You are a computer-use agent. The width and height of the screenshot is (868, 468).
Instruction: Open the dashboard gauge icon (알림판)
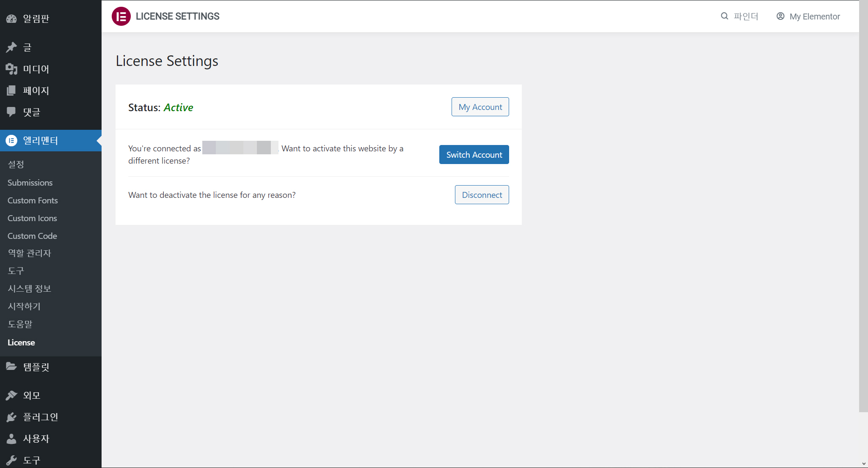(x=11, y=19)
